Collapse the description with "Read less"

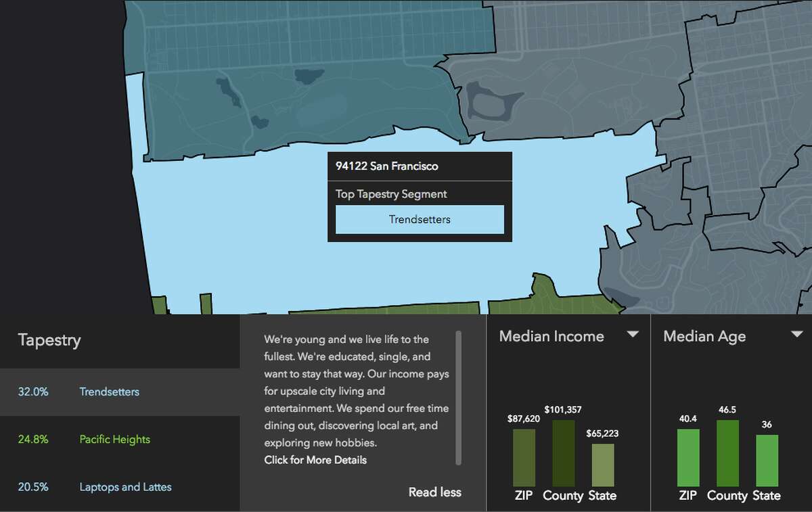coord(434,492)
